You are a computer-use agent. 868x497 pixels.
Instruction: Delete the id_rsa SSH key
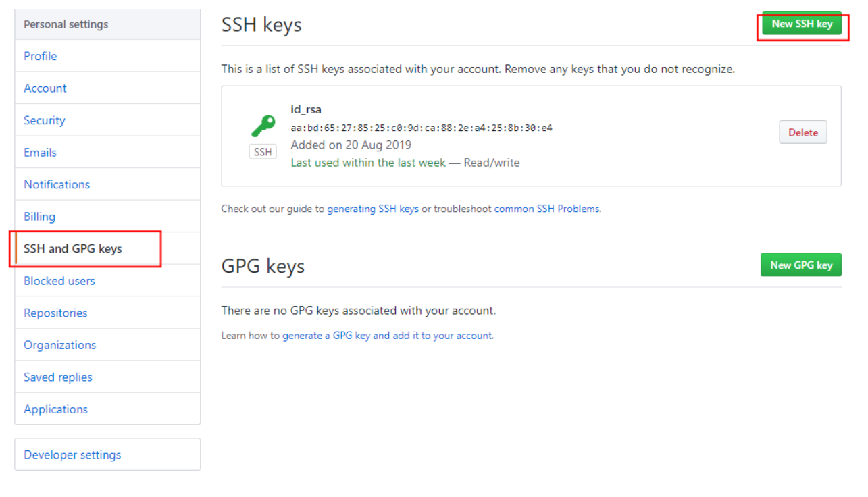point(803,132)
